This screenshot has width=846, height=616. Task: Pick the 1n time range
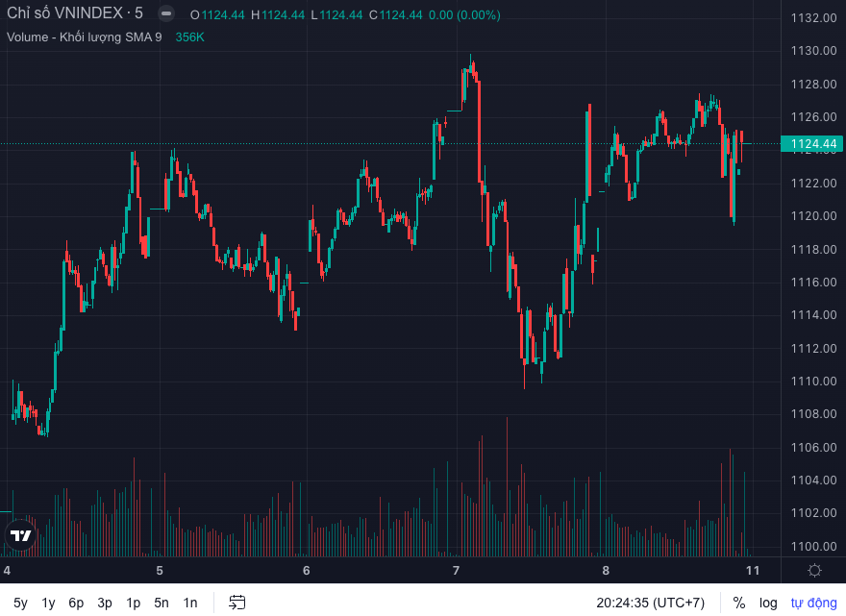tap(190, 603)
